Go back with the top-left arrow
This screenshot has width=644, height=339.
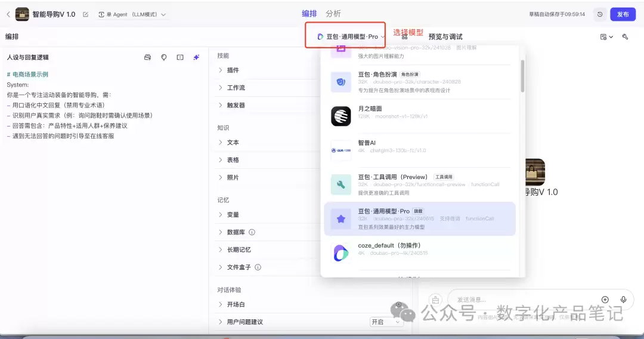[8, 14]
